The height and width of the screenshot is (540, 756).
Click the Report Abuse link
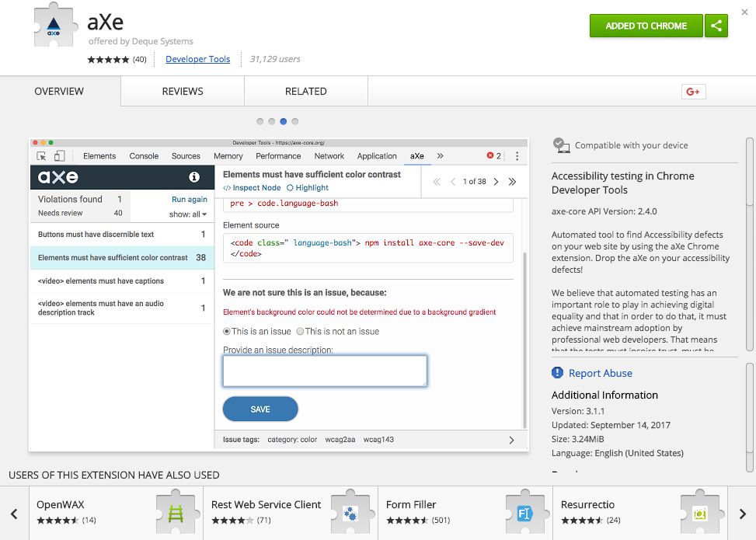(x=601, y=373)
